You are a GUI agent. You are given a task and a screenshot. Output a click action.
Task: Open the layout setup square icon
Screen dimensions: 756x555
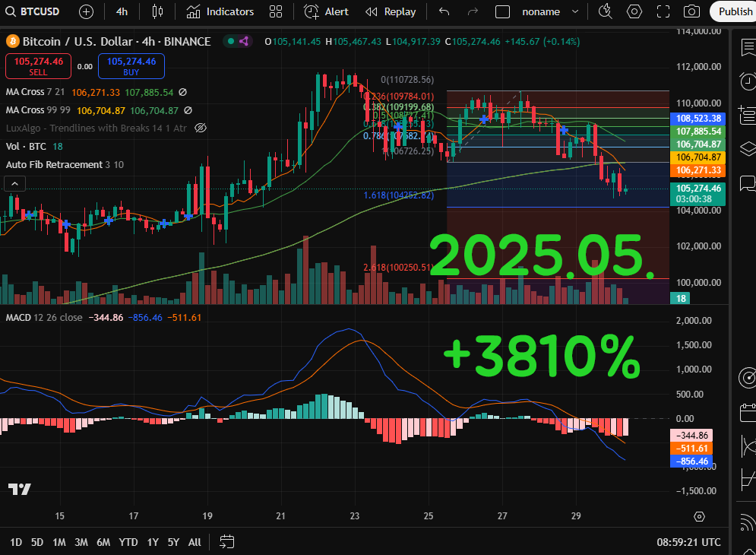pos(502,11)
